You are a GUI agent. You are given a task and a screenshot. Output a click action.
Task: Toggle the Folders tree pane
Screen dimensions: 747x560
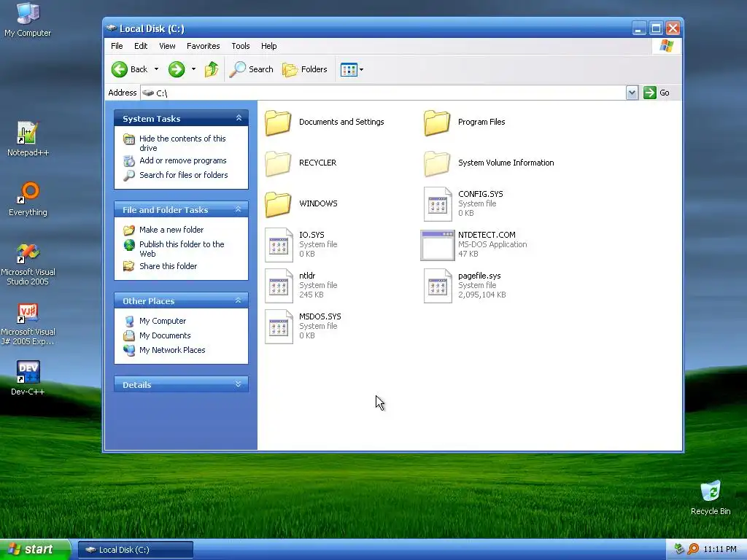coord(305,69)
